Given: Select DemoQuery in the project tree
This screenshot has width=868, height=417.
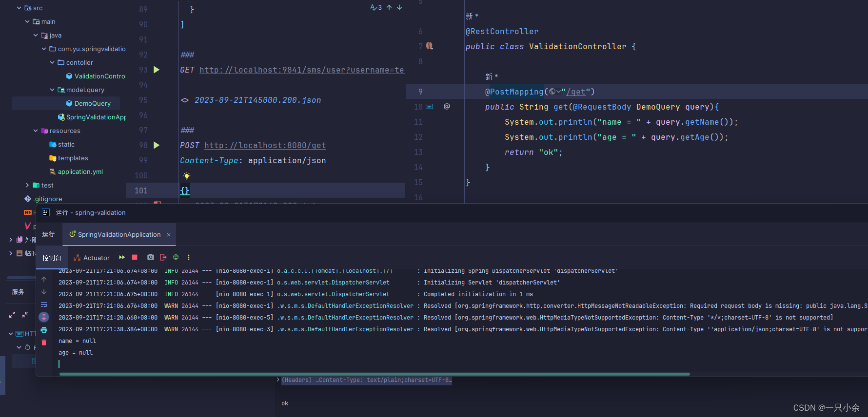Looking at the screenshot, I should [x=88, y=103].
